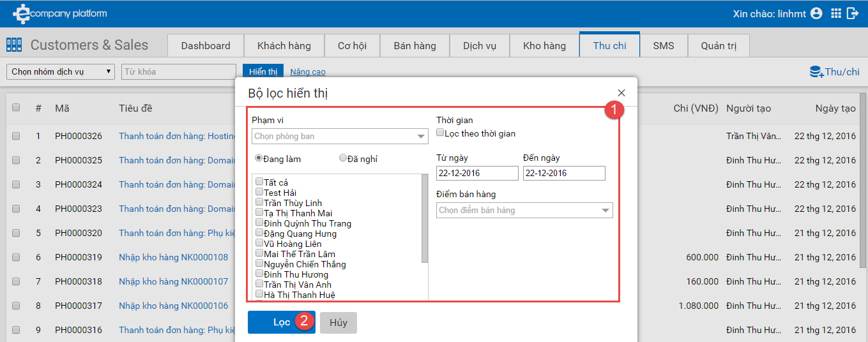
Task: Check Trần Thùy Linh in the list
Action: [259, 202]
